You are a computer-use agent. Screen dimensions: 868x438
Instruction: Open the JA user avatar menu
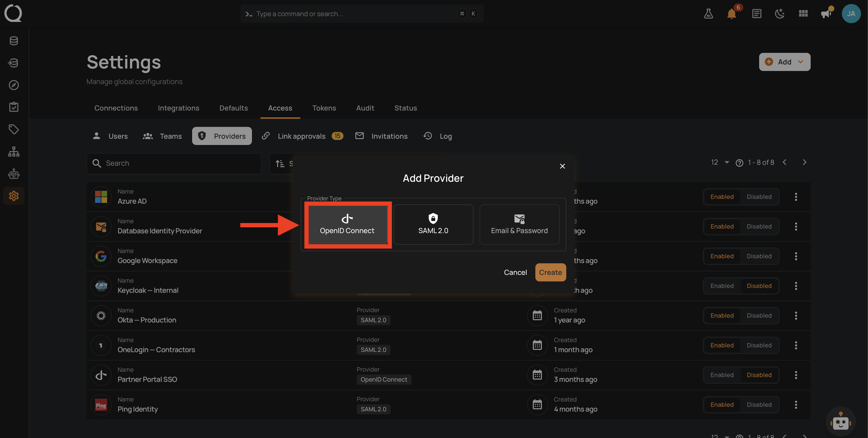click(x=851, y=14)
